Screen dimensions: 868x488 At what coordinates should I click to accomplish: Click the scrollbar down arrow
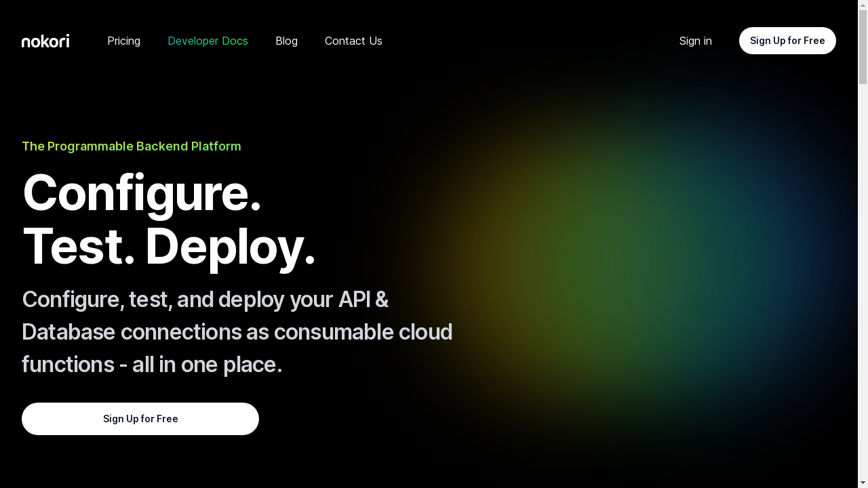[x=863, y=483]
